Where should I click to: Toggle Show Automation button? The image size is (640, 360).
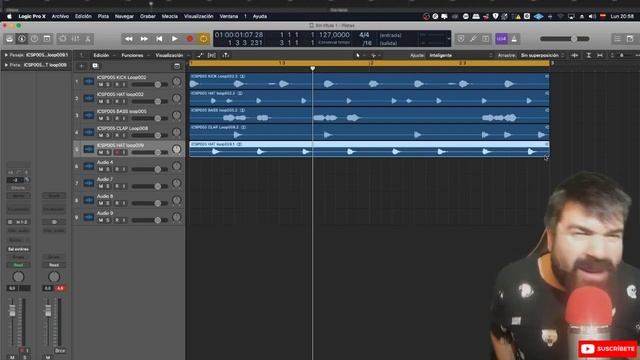[x=200, y=55]
